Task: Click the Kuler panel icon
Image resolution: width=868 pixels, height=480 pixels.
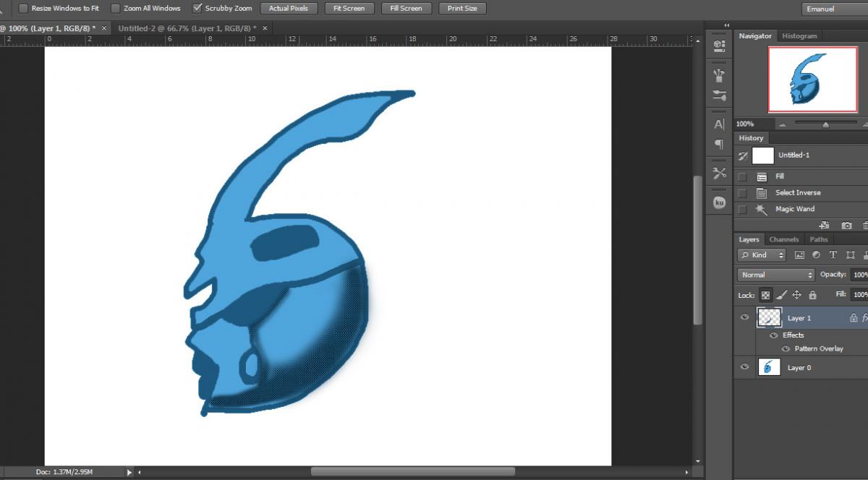Action: 719,203
